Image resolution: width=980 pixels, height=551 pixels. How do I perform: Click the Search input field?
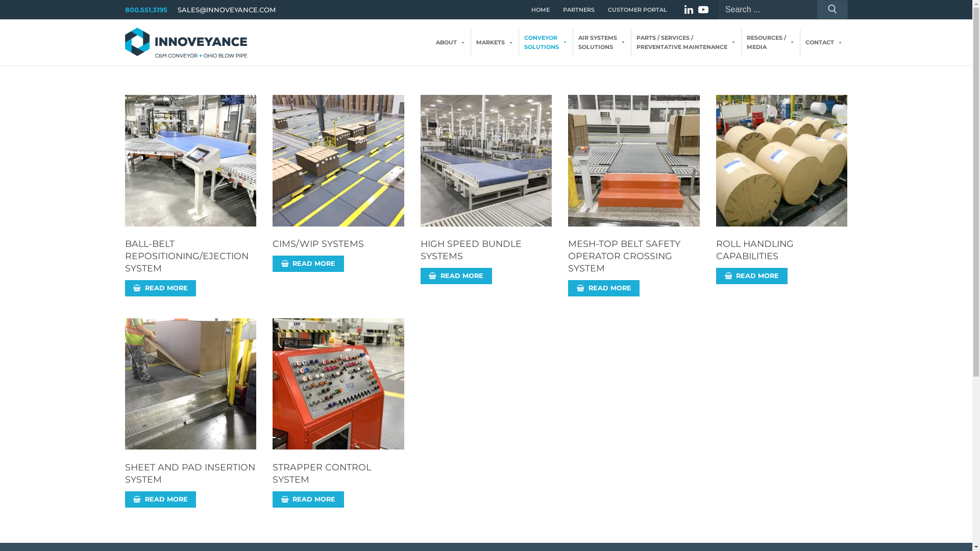point(768,10)
